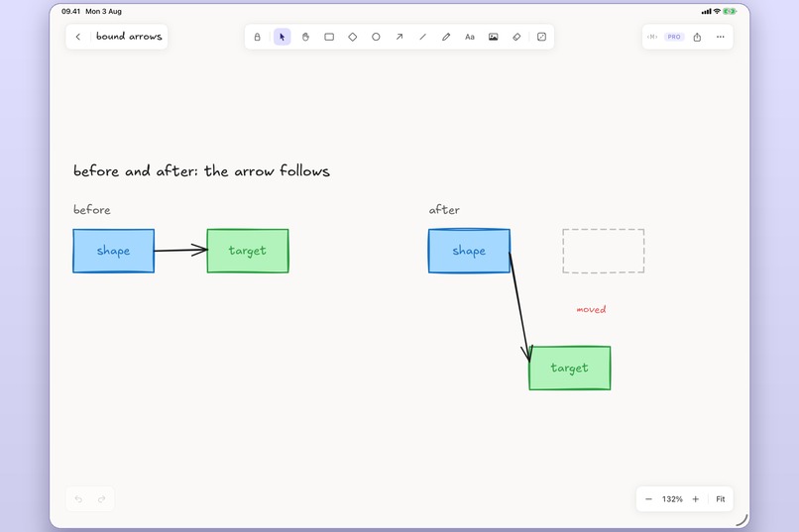
Task: Select the ellipse shape tool
Action: point(376,37)
